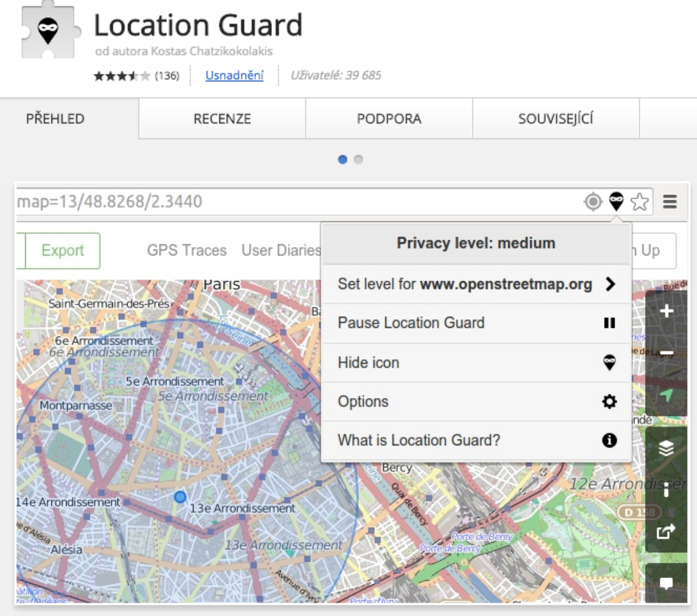Click the Alésia label on the map
Image resolution: width=697 pixels, height=616 pixels.
[66, 550]
